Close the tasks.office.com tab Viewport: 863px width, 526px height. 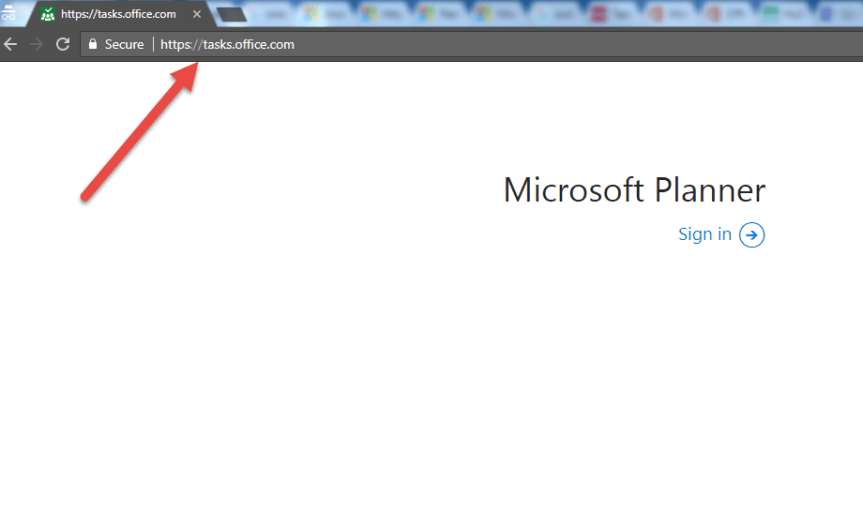pyautogui.click(x=197, y=15)
